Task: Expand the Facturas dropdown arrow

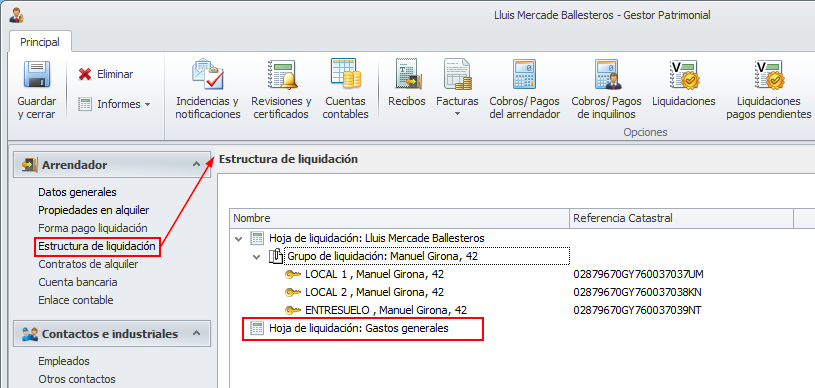Action: (457, 113)
